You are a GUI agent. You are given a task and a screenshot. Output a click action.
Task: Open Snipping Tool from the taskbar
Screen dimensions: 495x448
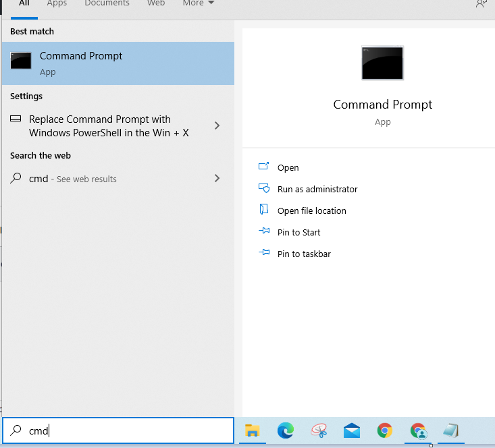pyautogui.click(x=319, y=430)
